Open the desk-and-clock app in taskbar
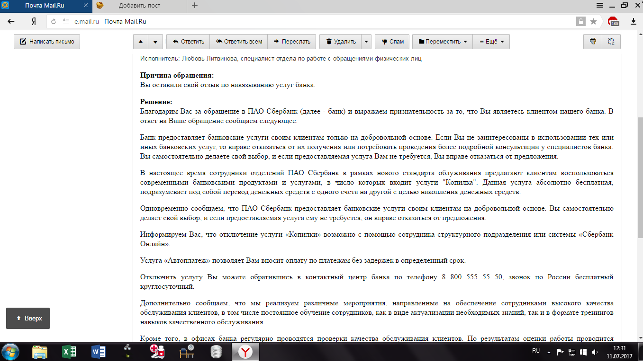 click(187, 352)
